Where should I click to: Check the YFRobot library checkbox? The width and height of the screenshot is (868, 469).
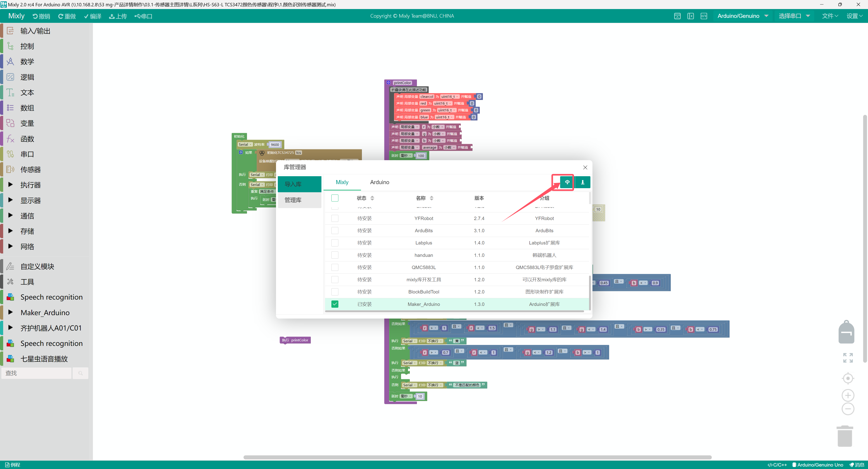(x=335, y=218)
